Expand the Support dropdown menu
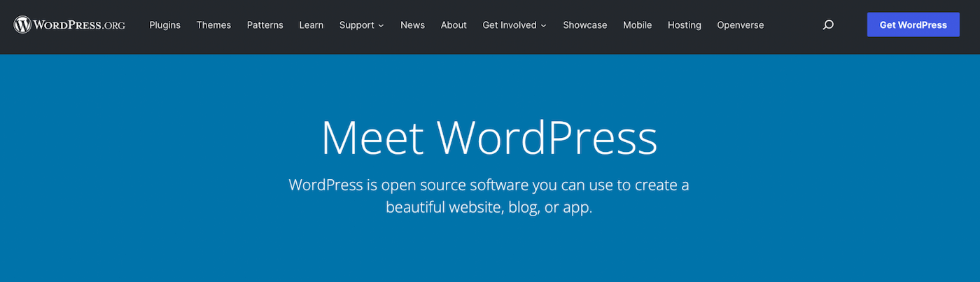This screenshot has height=282, width=980. pyautogui.click(x=362, y=24)
